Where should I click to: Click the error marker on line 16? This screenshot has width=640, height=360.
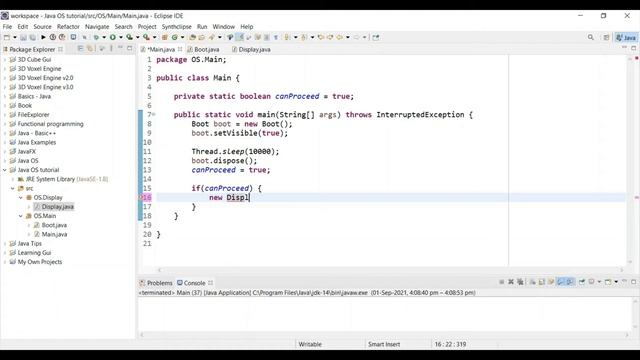point(141,198)
